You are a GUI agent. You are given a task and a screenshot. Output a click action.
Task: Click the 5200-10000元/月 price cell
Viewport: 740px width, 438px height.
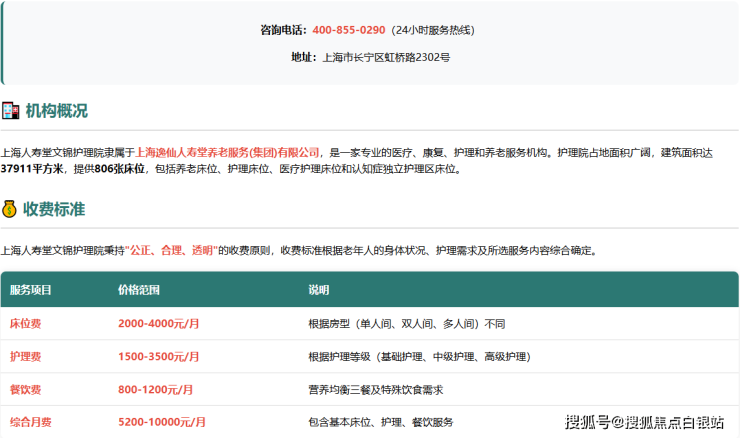pos(162,422)
